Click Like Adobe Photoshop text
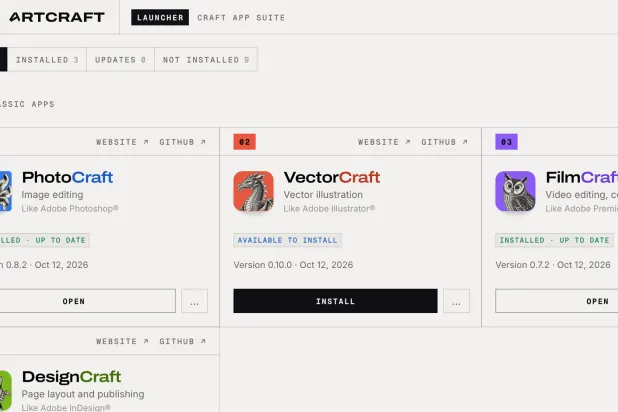This screenshot has height=412, width=618. pos(70,209)
